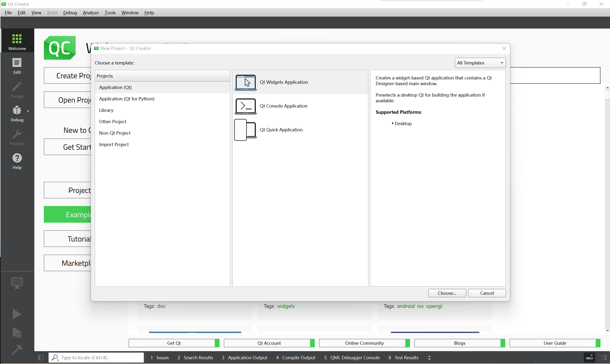Click the User Guide button

click(x=555, y=343)
